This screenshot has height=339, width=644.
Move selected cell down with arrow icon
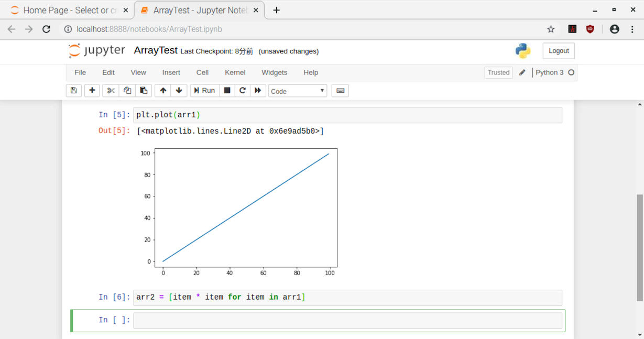179,91
